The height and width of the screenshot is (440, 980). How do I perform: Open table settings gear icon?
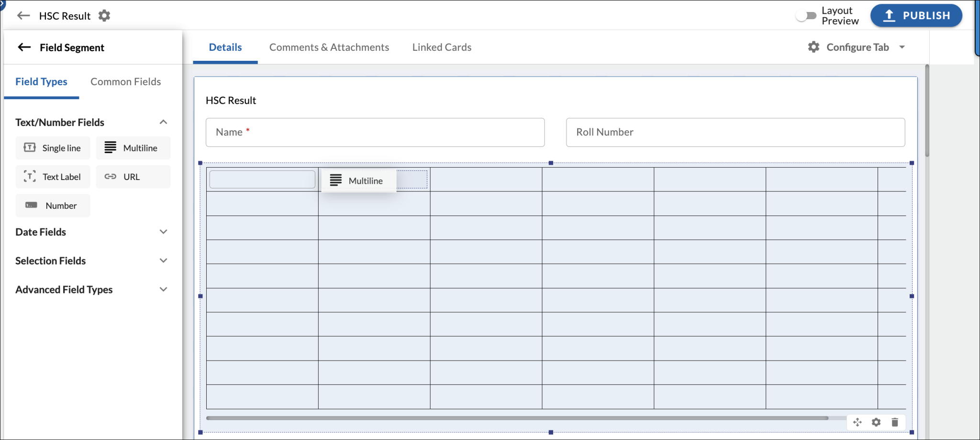[x=876, y=422]
